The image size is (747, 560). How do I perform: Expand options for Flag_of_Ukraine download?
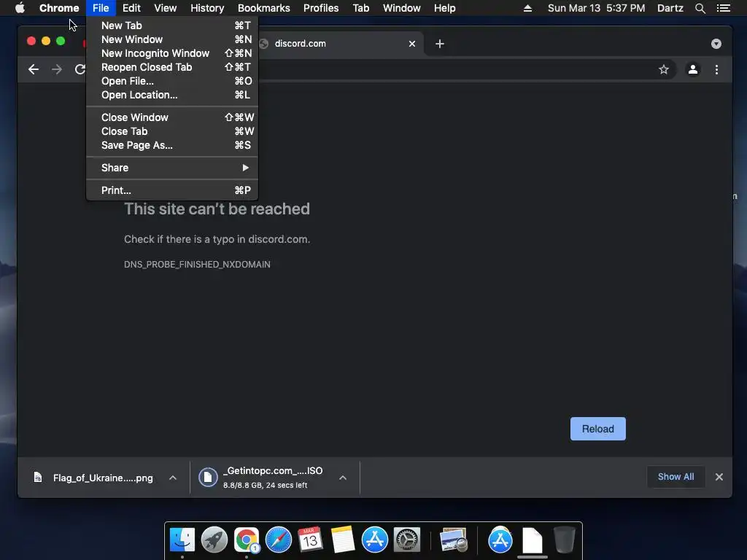(173, 478)
